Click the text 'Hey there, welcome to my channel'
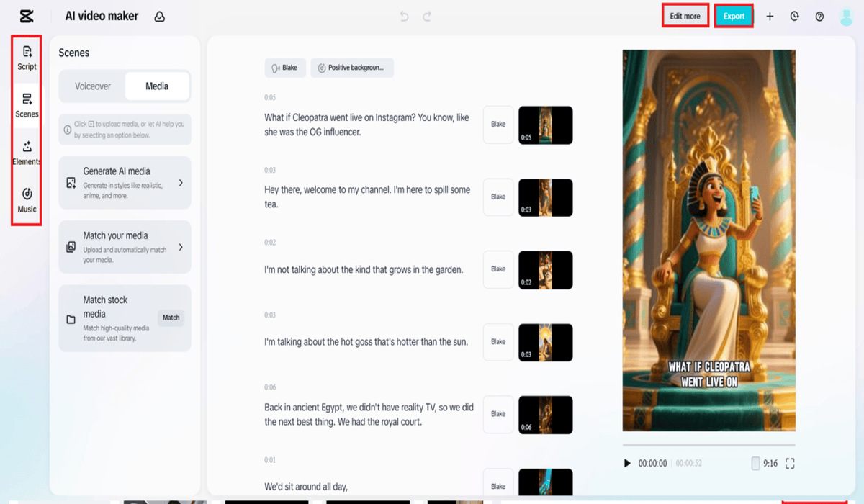864x504 pixels. (331, 189)
